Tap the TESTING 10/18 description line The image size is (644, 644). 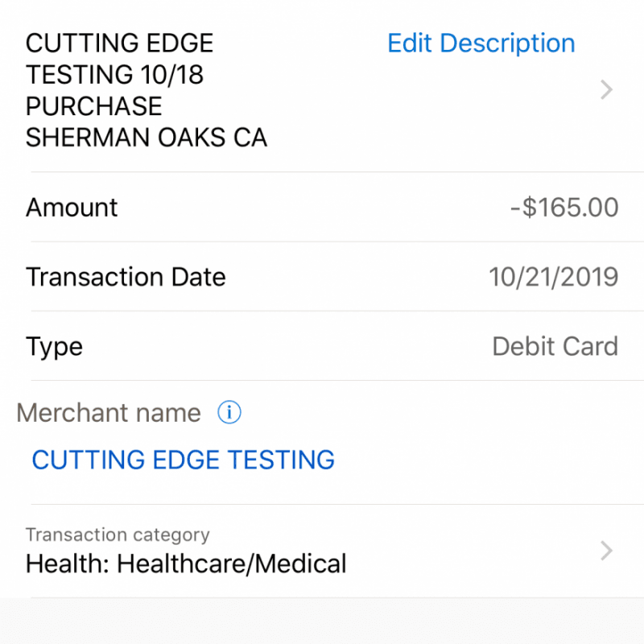(114, 74)
